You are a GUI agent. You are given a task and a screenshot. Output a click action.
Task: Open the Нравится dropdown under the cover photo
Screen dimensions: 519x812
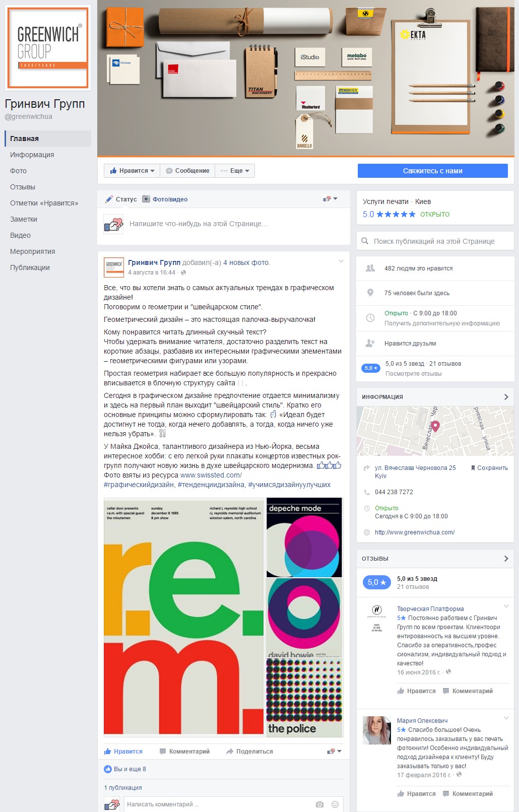[132, 171]
